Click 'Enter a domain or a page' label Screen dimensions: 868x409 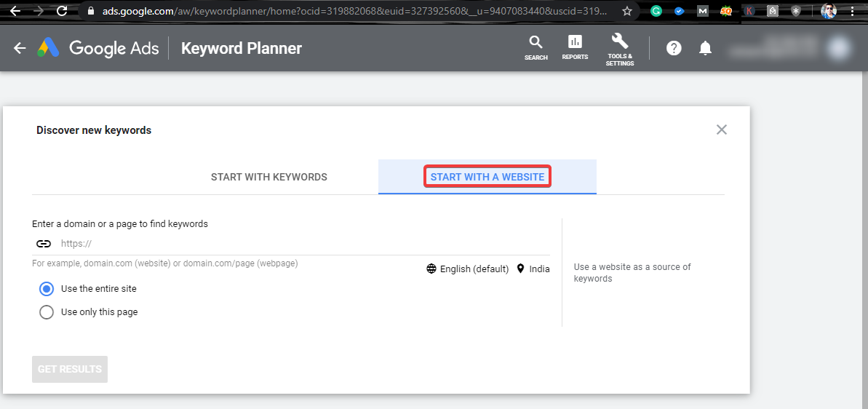[x=120, y=224]
